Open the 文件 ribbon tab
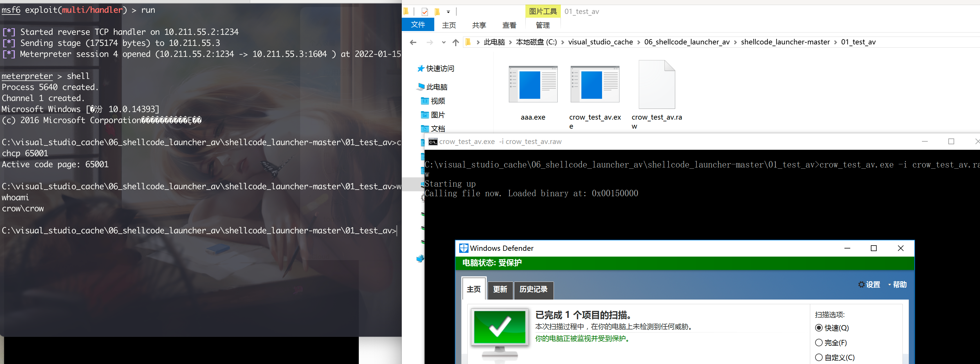 [418, 25]
